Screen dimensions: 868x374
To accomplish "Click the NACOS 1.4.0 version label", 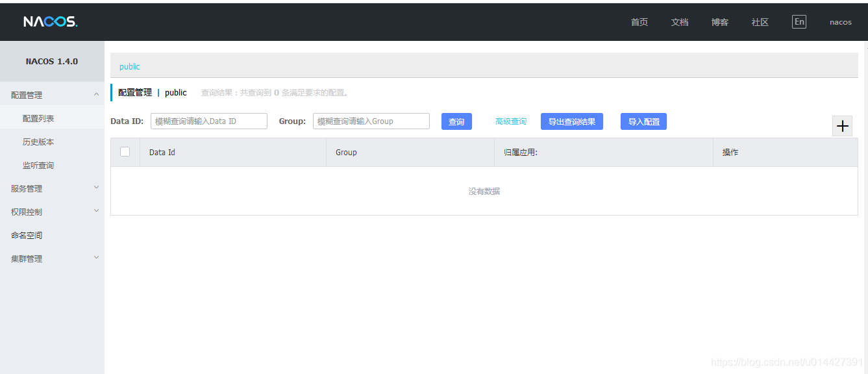I will [52, 61].
